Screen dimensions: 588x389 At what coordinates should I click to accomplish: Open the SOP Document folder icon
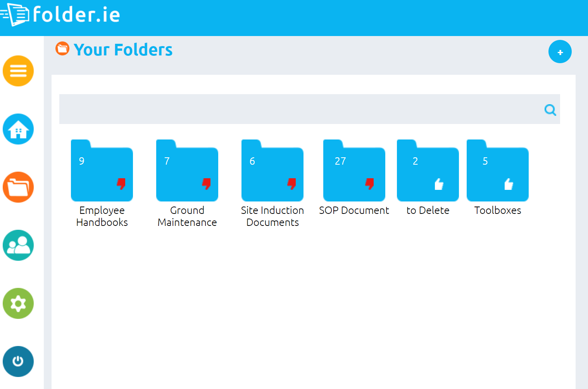354,170
